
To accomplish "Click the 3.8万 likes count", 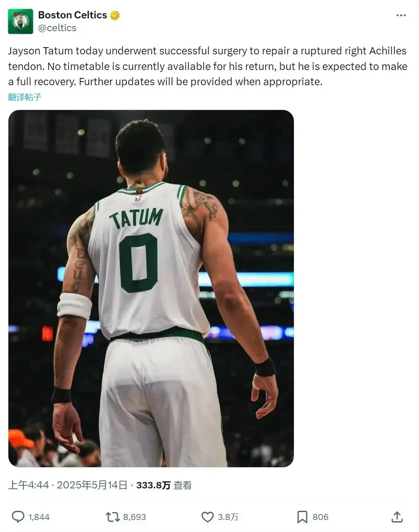I will [228, 517].
